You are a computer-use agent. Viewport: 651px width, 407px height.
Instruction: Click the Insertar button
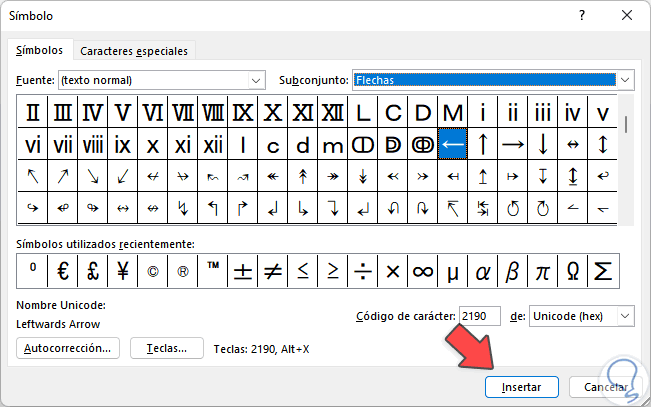tap(521, 386)
